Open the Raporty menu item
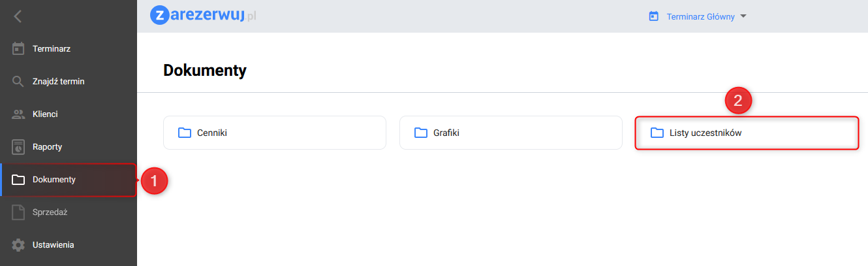868x266 pixels. tap(47, 147)
